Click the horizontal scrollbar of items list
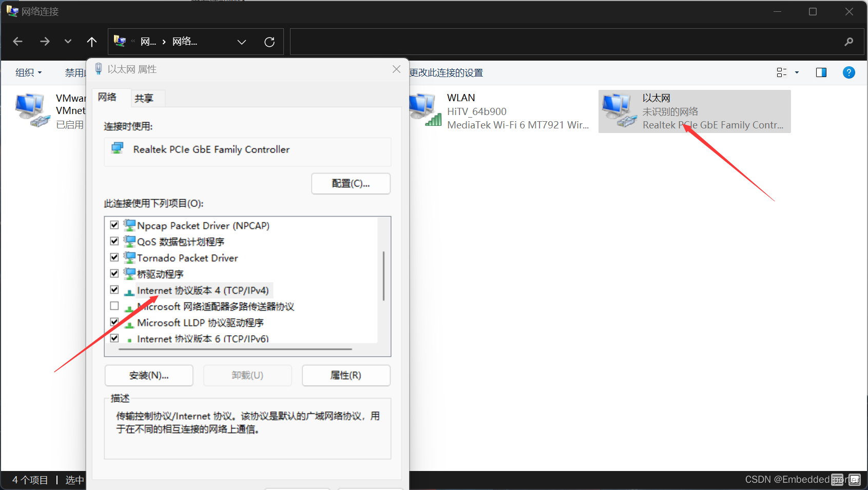 point(236,349)
